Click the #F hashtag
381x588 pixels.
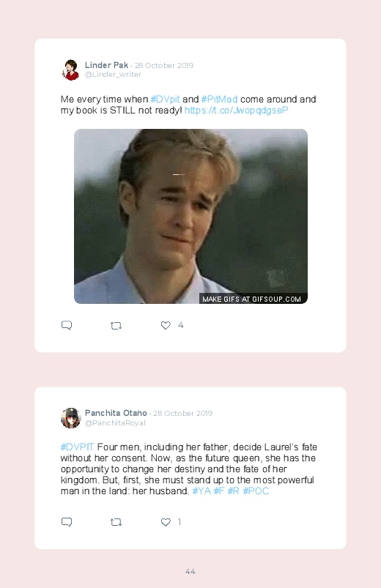click(x=219, y=491)
